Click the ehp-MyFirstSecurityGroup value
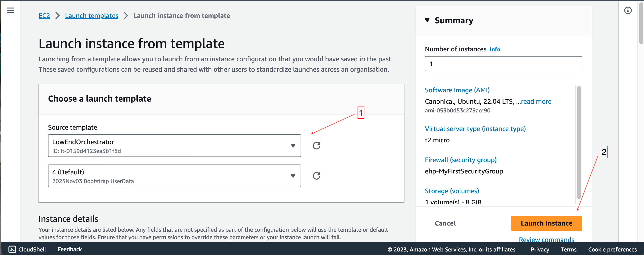This screenshot has height=255, width=644. [x=464, y=171]
